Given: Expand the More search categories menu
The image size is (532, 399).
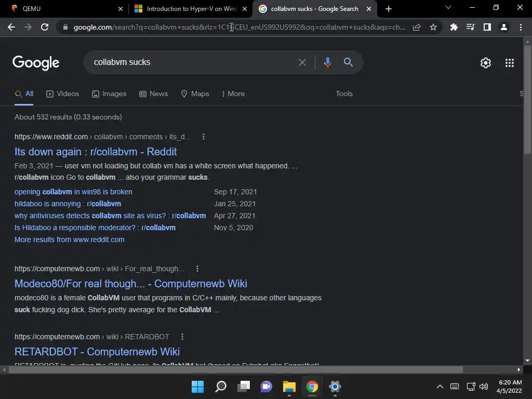Looking at the screenshot, I should point(233,94).
